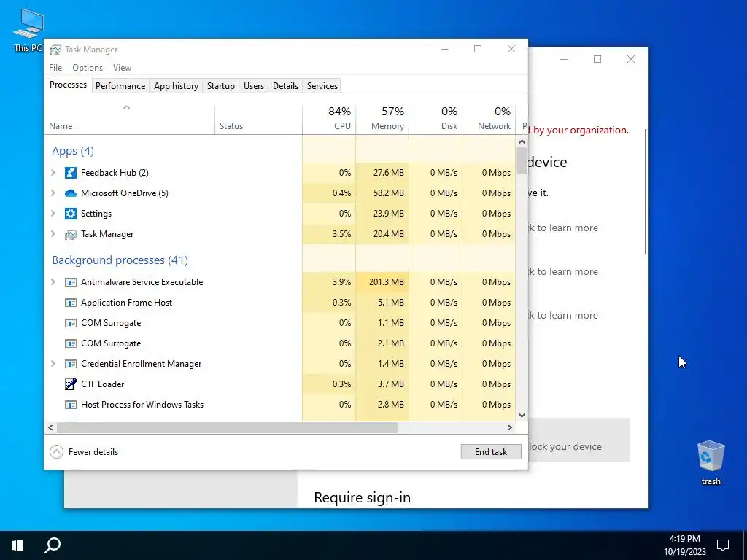Click Require sign-in heading in Settings window
Image resolution: width=747 pixels, height=560 pixels.
[362, 497]
